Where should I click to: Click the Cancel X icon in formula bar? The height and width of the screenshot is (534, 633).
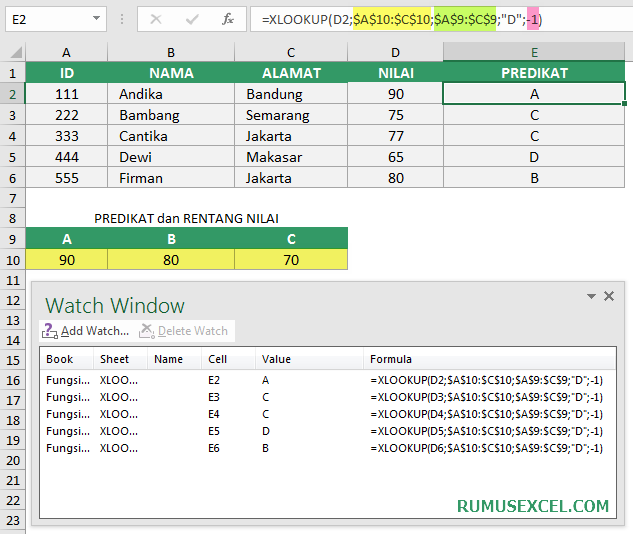point(156,19)
